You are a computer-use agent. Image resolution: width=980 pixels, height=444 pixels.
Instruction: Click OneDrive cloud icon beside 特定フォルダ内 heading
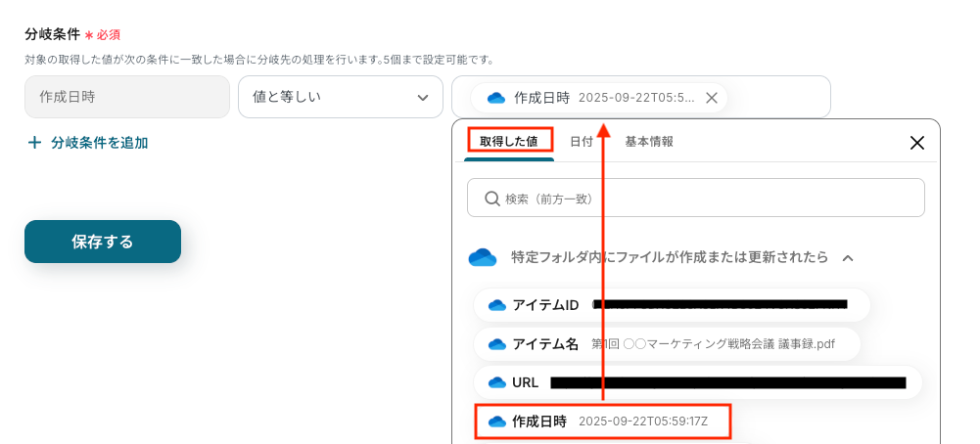[483, 257]
